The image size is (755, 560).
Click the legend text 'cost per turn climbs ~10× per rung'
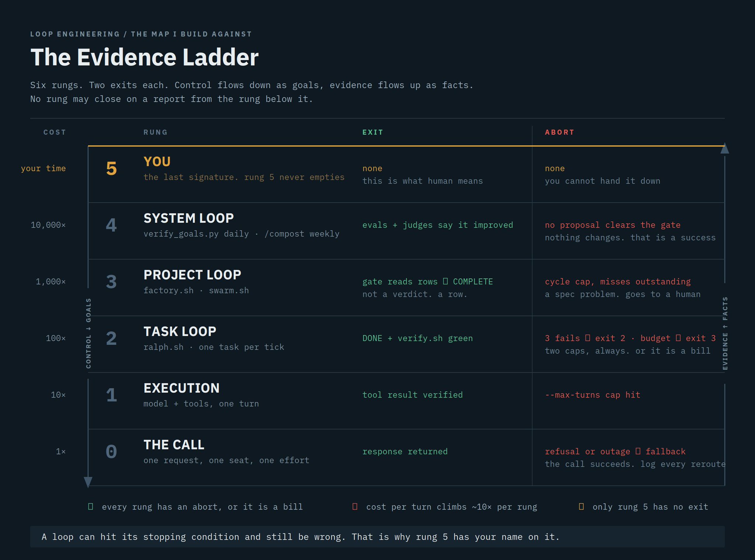click(452, 507)
